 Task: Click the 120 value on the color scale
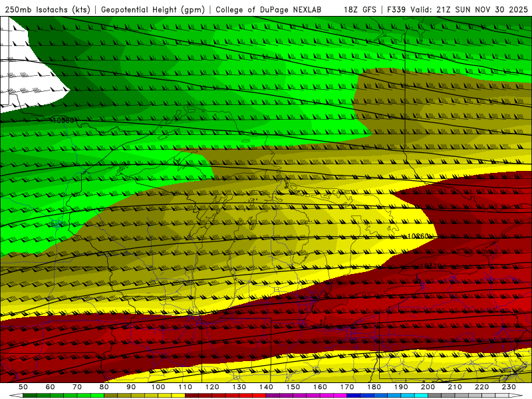pos(212,387)
